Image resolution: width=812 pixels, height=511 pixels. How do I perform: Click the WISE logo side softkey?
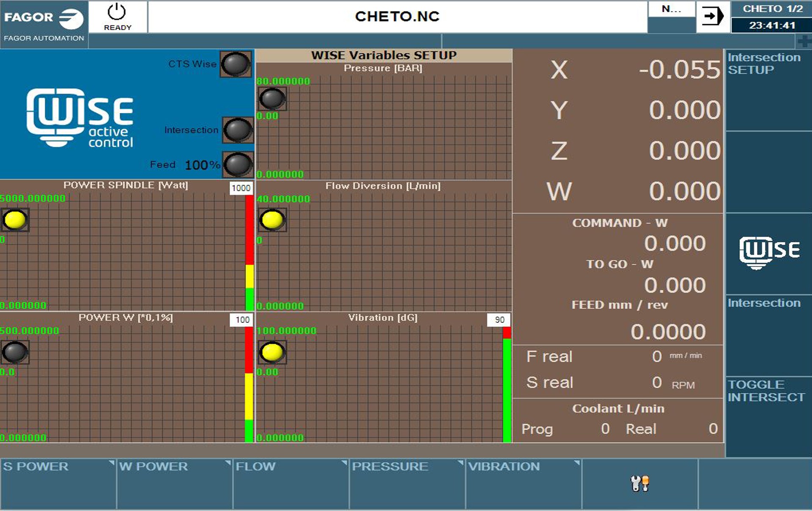[769, 253]
